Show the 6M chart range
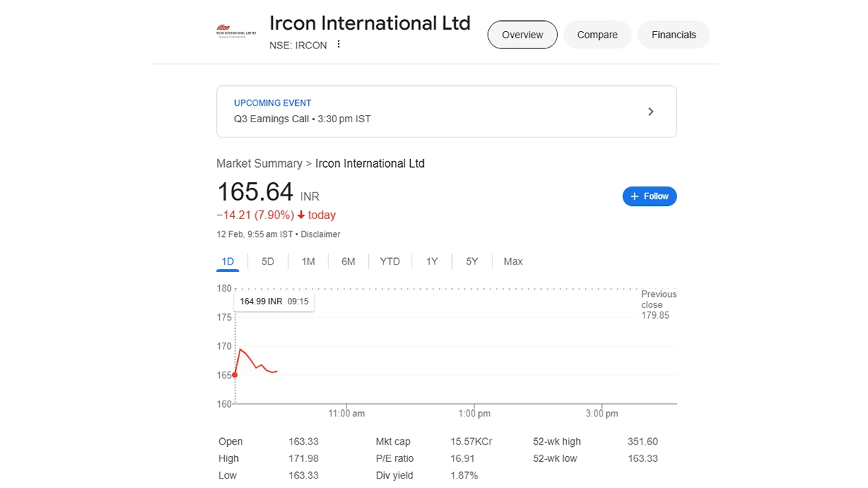 pyautogui.click(x=348, y=261)
